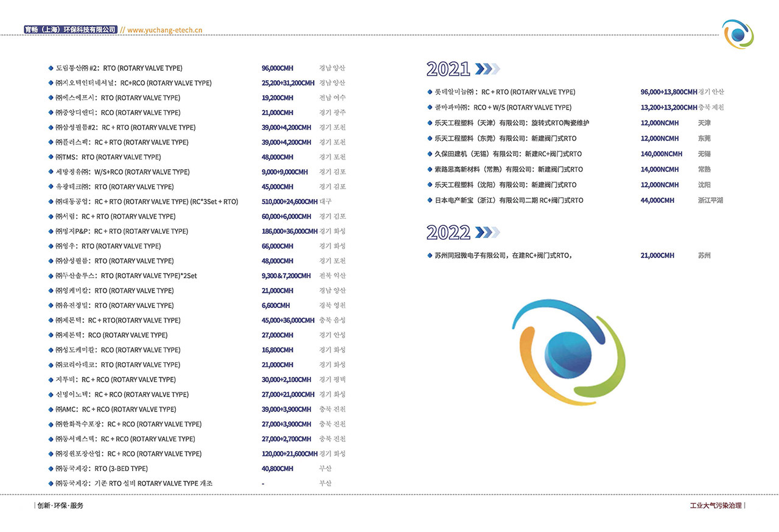Image resolution: width=779 pixels, height=532 pixels.
Task: Click the 96,000+13,800CMH value under 2021
Action: click(669, 92)
